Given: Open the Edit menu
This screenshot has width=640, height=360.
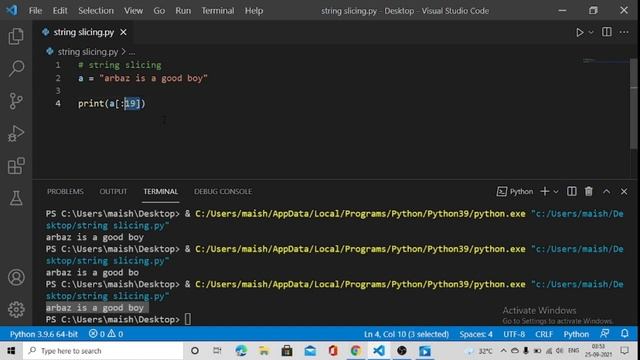Looking at the screenshot, I should click(x=60, y=11).
